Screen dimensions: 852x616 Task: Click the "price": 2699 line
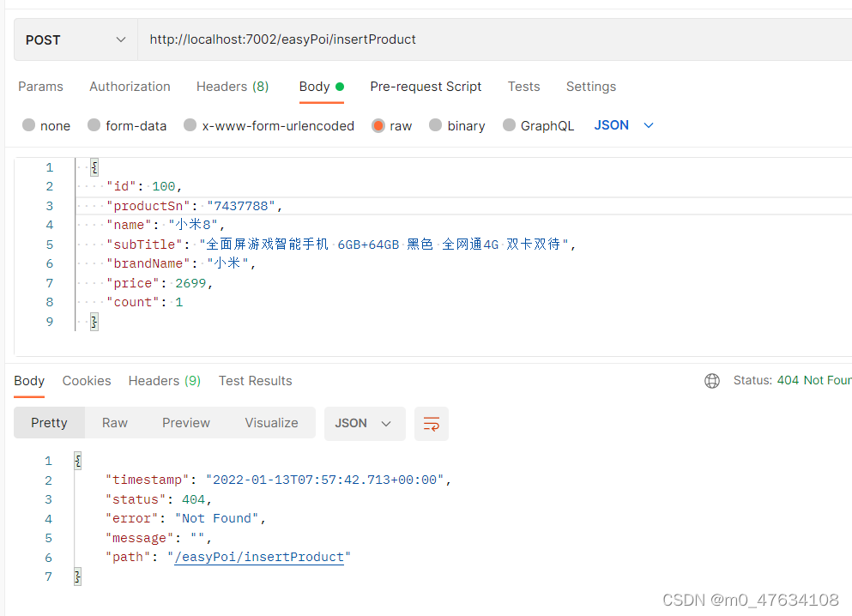[x=160, y=283]
